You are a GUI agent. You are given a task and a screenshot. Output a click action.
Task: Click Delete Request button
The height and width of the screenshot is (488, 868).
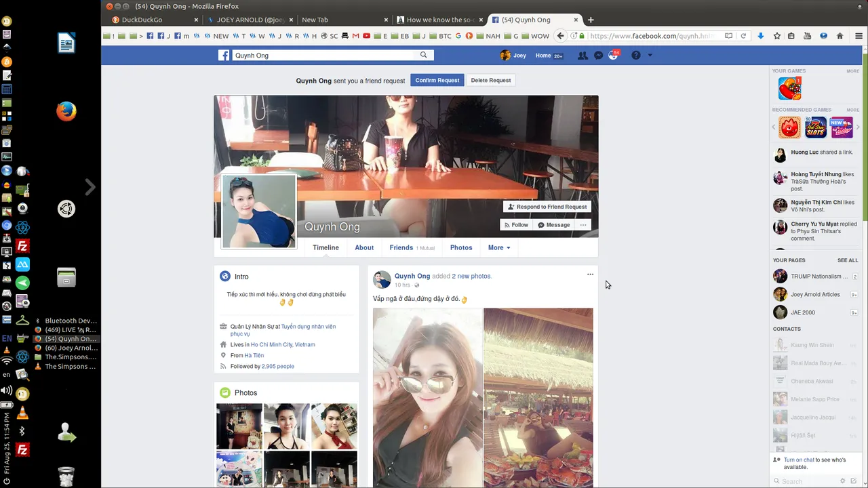[x=491, y=80]
